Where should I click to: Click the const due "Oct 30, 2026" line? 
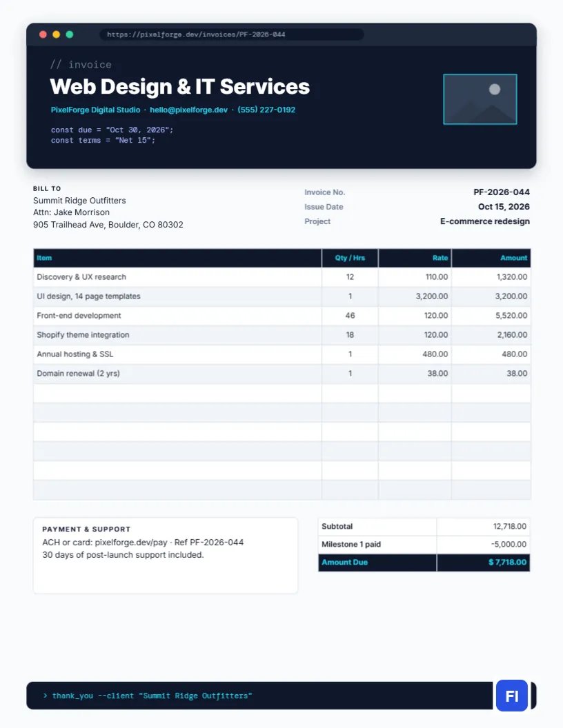tap(112, 130)
